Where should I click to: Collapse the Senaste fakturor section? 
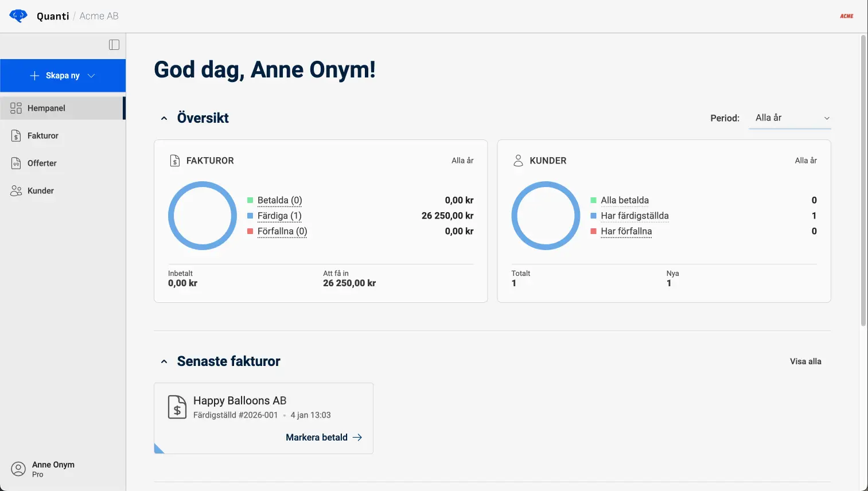tap(164, 361)
